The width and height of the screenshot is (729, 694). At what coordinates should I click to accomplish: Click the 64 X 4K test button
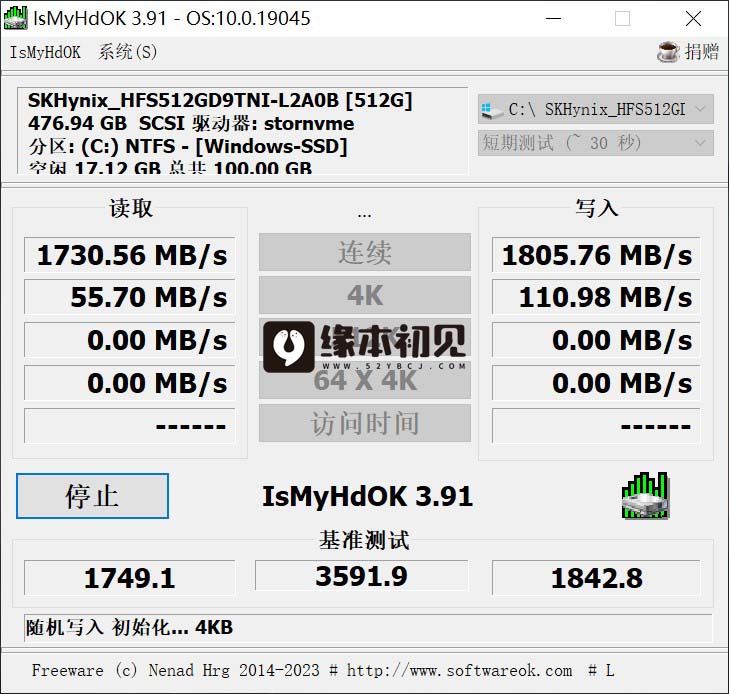click(x=364, y=380)
